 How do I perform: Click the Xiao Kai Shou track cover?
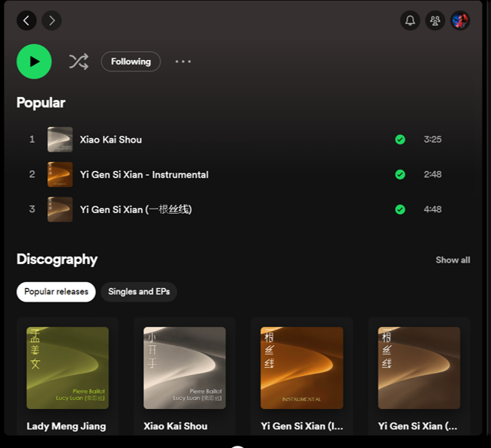(x=60, y=140)
